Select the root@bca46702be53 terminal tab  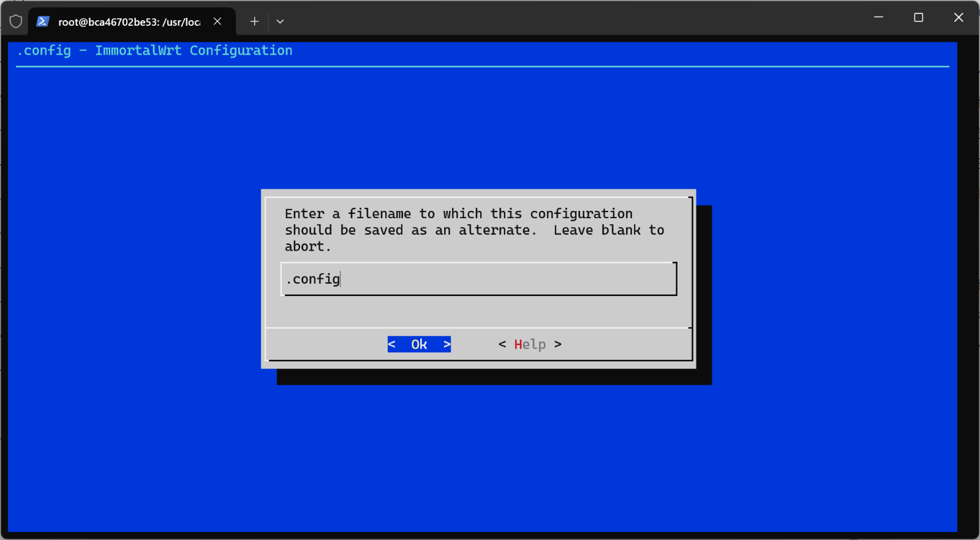tap(132, 21)
